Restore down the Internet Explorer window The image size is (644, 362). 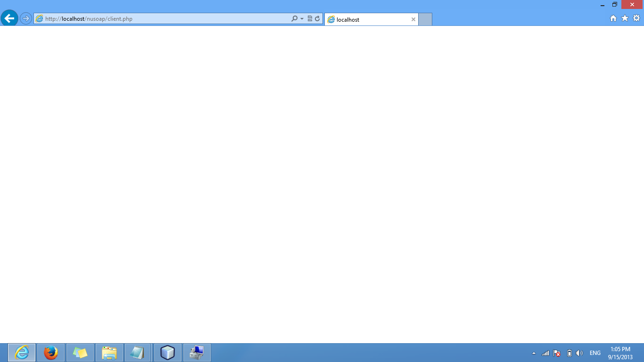[615, 5]
